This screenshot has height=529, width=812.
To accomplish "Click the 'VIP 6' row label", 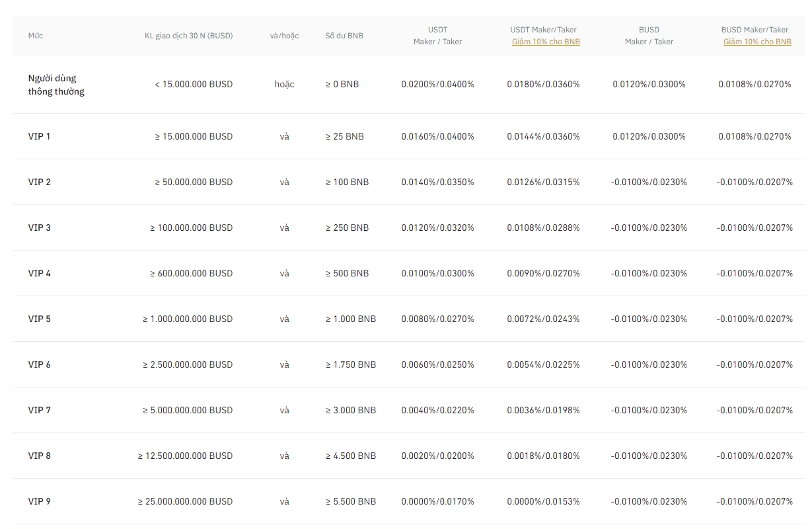I will tap(39, 364).
